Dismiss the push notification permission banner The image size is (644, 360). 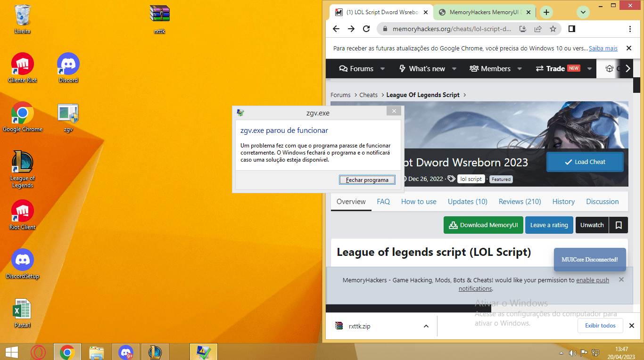point(621,280)
